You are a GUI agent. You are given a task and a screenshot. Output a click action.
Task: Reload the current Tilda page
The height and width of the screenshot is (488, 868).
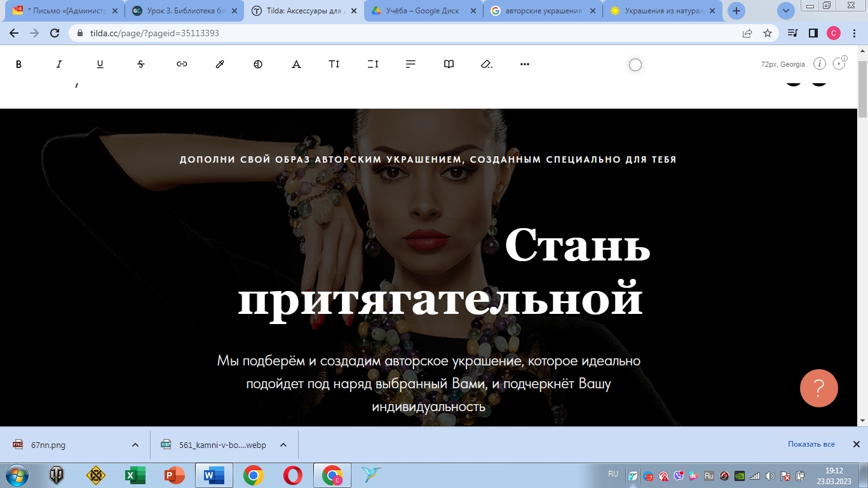point(55,33)
